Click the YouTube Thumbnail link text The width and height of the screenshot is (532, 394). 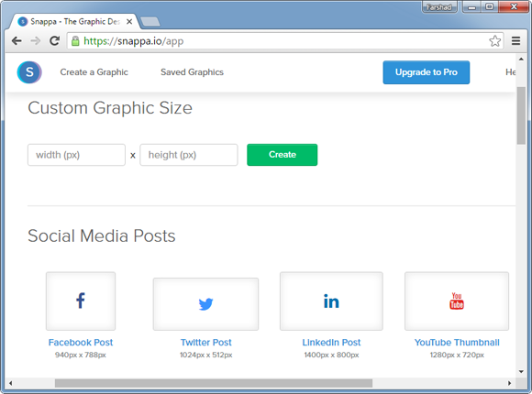point(457,343)
